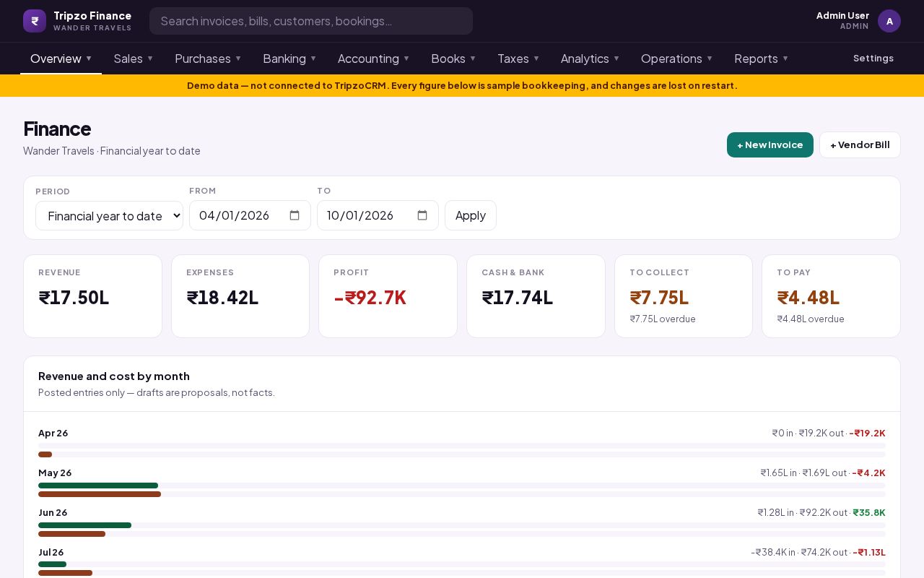Image resolution: width=924 pixels, height=578 pixels.
Task: Click the Profit card value −₹92.7K
Action: tap(370, 298)
